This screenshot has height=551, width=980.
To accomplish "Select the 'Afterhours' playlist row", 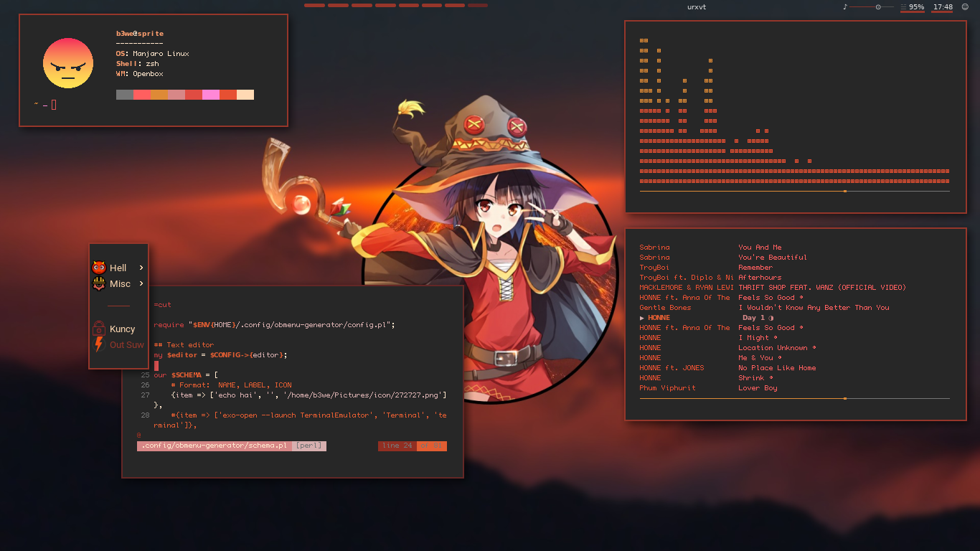I will tap(794, 278).
